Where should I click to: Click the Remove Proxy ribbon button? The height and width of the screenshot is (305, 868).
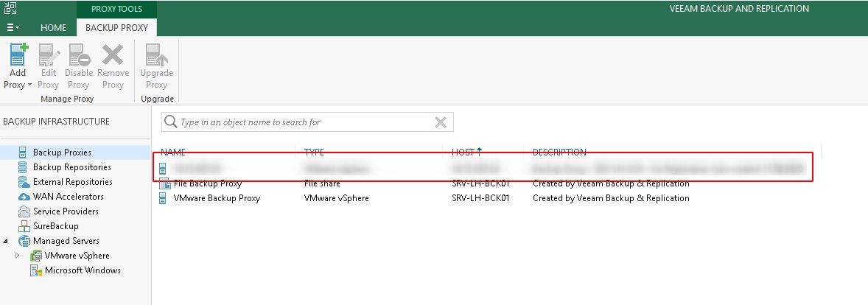pyautogui.click(x=113, y=66)
